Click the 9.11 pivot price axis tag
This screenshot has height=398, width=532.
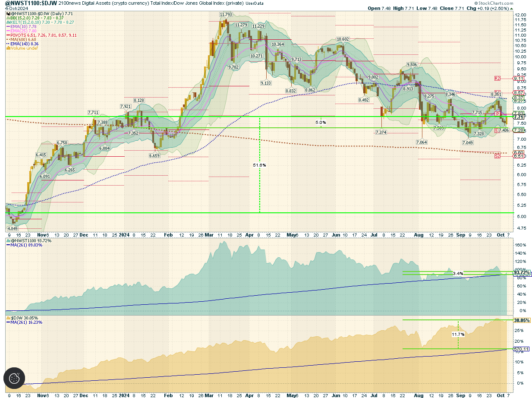point(519,79)
